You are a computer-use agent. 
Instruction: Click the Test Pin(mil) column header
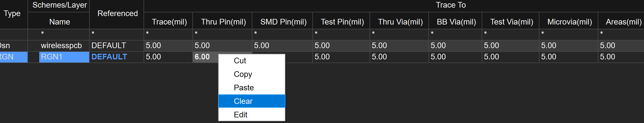(342, 22)
